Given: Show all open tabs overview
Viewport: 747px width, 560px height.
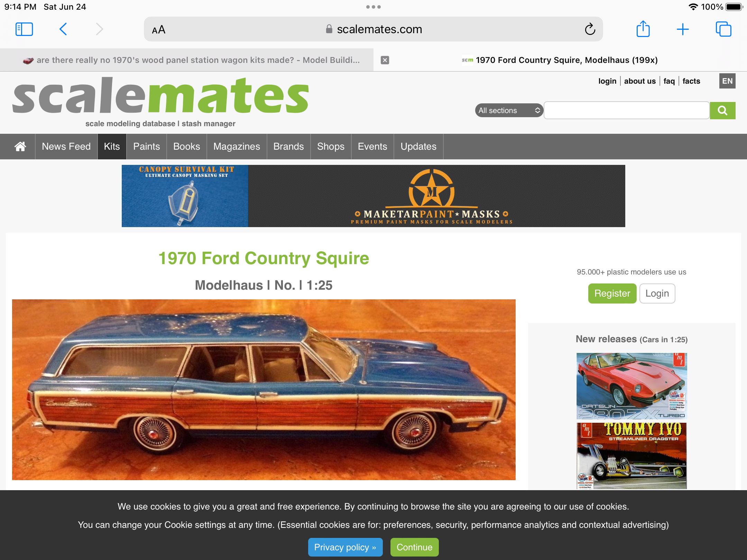Looking at the screenshot, I should tap(723, 29).
